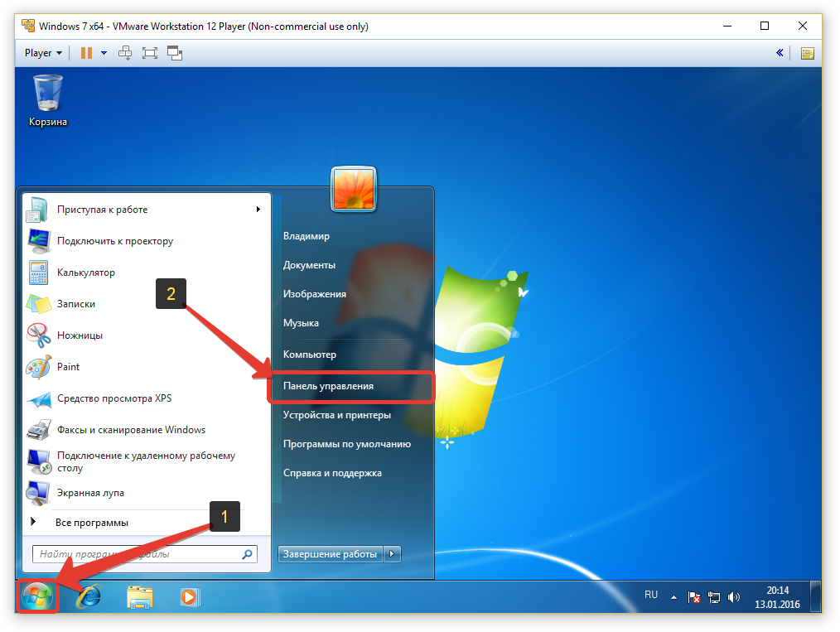Expand Все программы list
This screenshot has height=632, width=840.
[x=92, y=522]
